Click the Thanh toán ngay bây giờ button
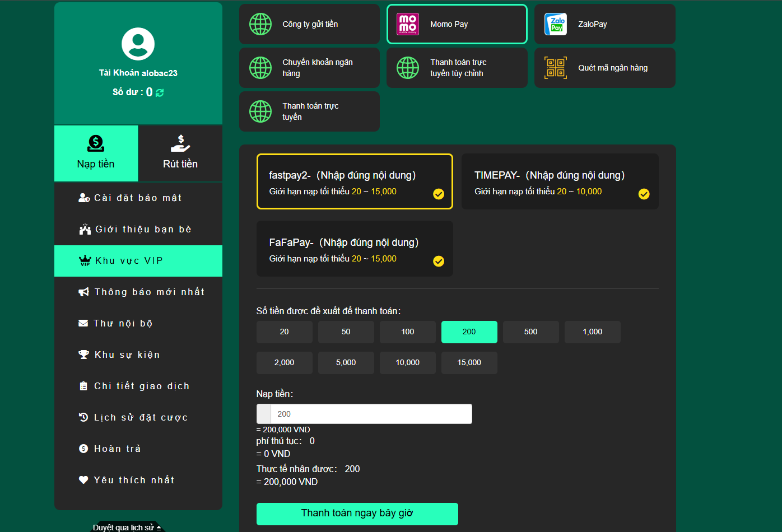 tap(357, 514)
